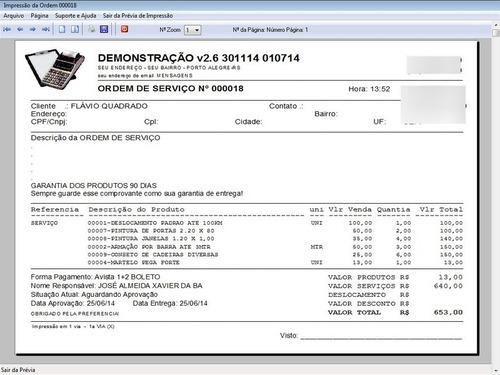Click the calculator logo image in the report
The width and height of the screenshot is (500, 375).
(x=55, y=69)
